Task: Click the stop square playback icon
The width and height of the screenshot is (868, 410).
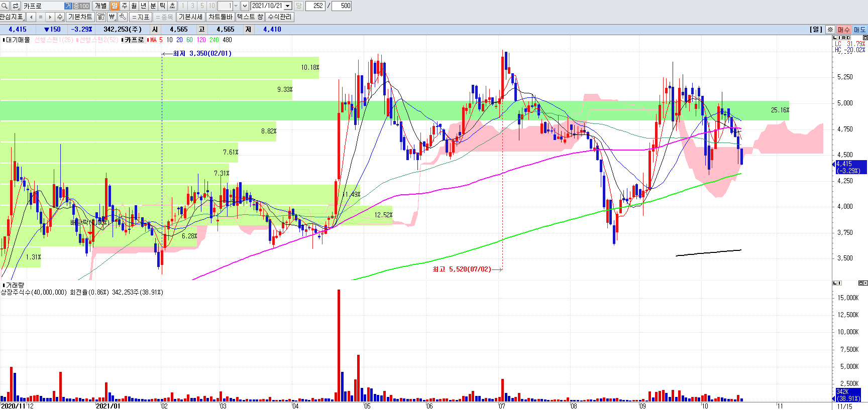Action: click(x=41, y=17)
